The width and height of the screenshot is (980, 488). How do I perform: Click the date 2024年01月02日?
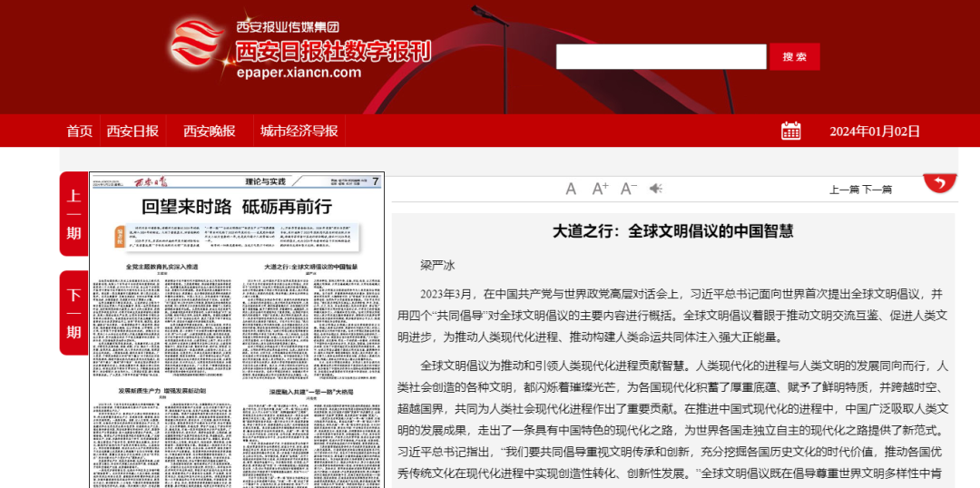coord(875,131)
